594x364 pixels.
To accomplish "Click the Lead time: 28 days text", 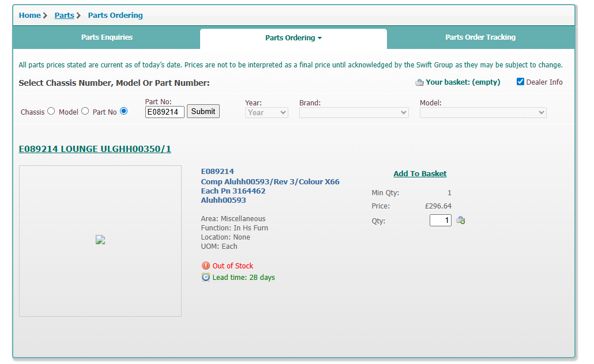I will (243, 278).
